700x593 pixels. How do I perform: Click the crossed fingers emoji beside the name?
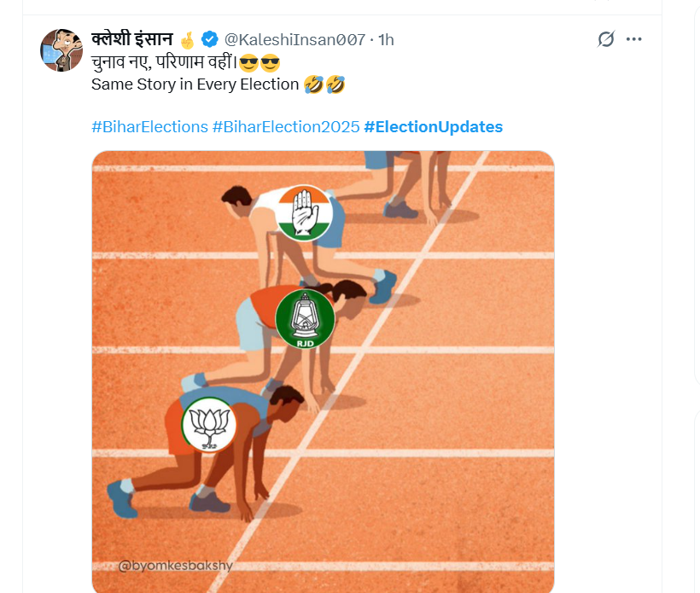coord(188,39)
